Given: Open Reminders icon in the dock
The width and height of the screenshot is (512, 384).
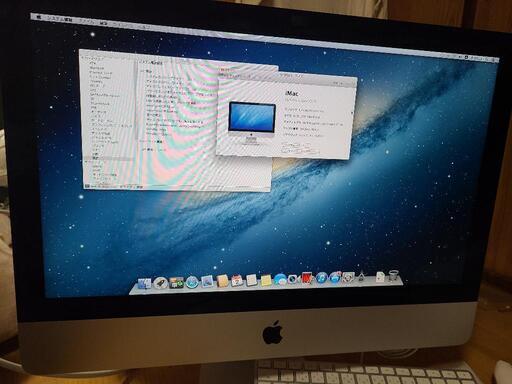Looking at the screenshot, I should (x=252, y=281).
